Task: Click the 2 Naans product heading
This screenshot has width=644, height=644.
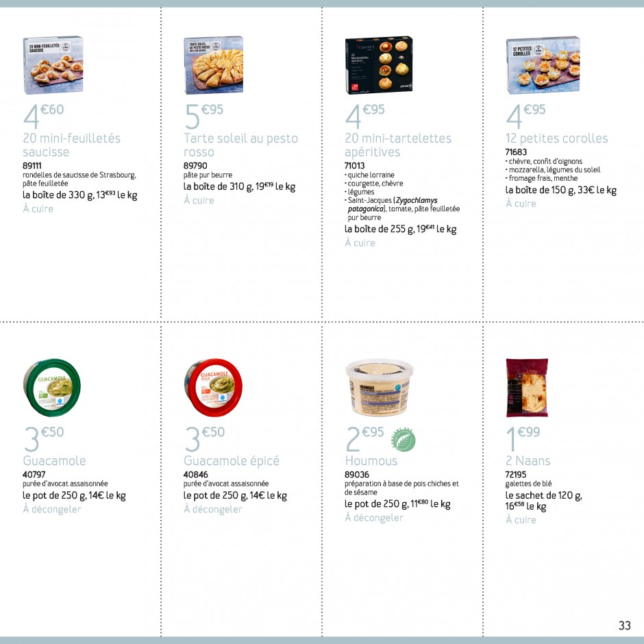Action: [528, 461]
